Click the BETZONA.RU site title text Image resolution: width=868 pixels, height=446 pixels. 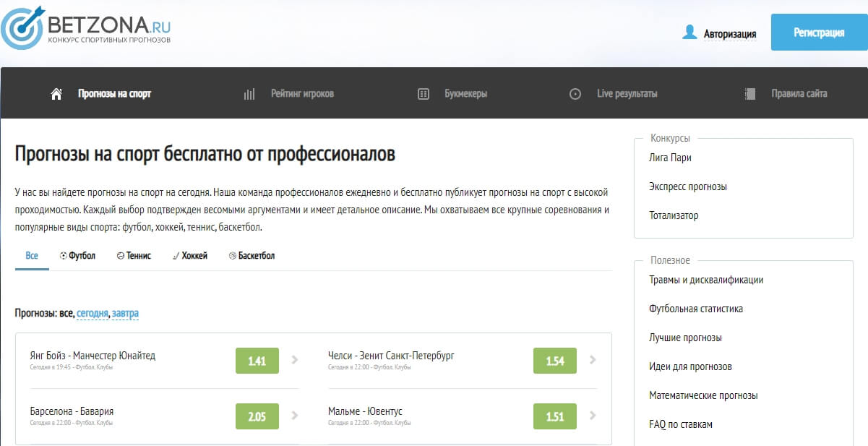pyautogui.click(x=109, y=24)
